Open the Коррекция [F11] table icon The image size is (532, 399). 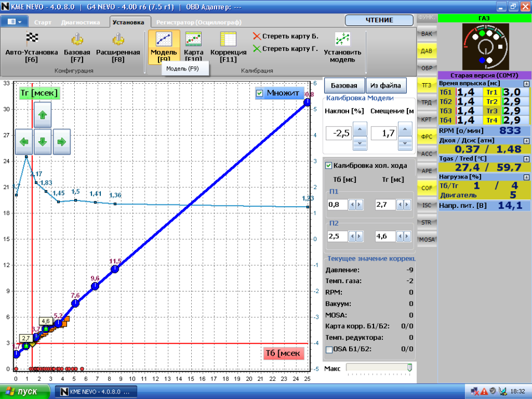pyautogui.click(x=227, y=39)
